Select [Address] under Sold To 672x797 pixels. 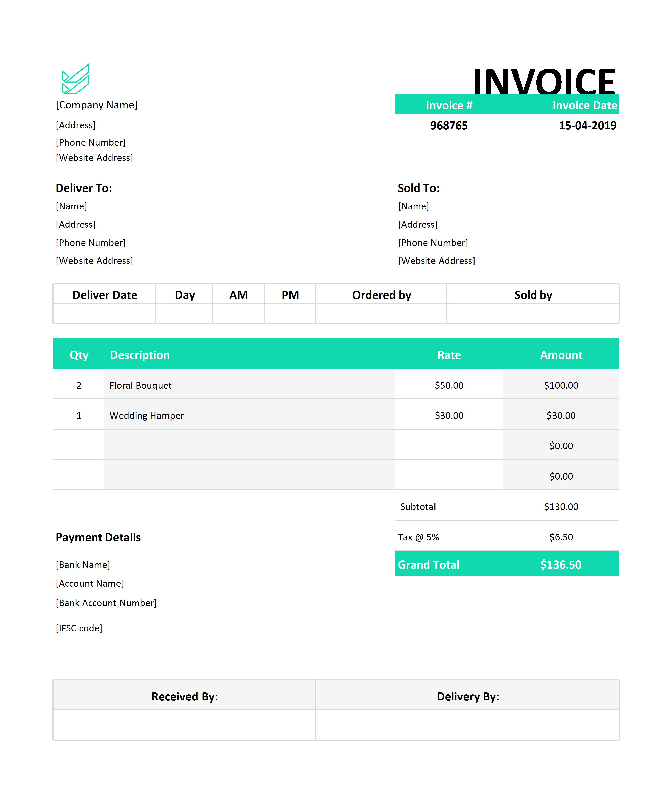coord(418,224)
